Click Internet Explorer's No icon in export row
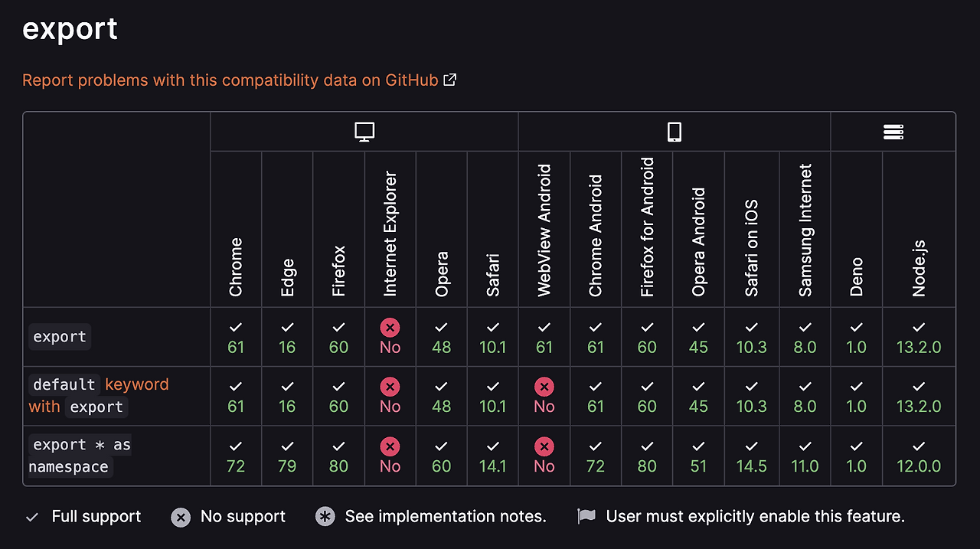This screenshot has height=549, width=980. tap(390, 328)
